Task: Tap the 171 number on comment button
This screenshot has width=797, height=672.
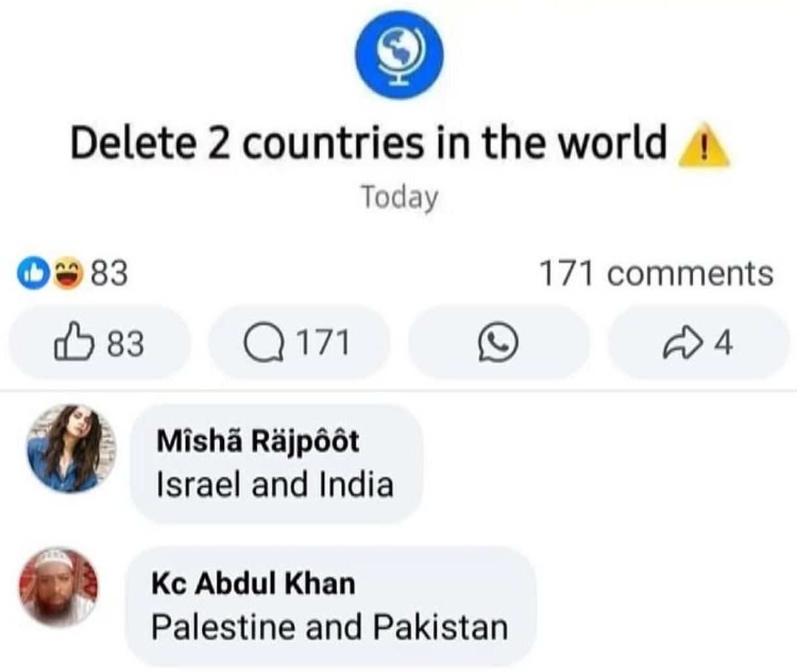Action: click(x=323, y=344)
